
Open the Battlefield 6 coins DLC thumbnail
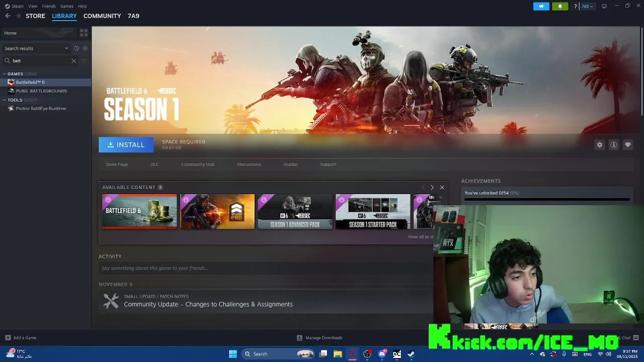coord(139,212)
